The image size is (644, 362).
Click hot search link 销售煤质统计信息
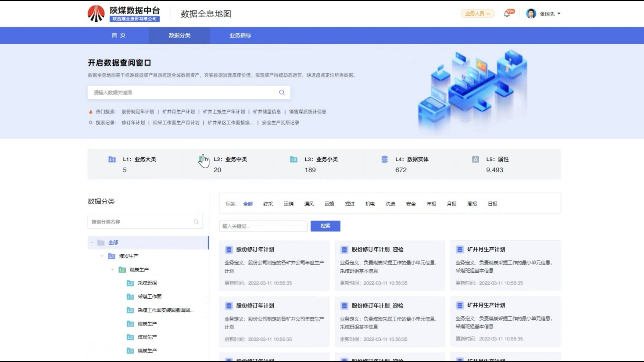tap(308, 112)
